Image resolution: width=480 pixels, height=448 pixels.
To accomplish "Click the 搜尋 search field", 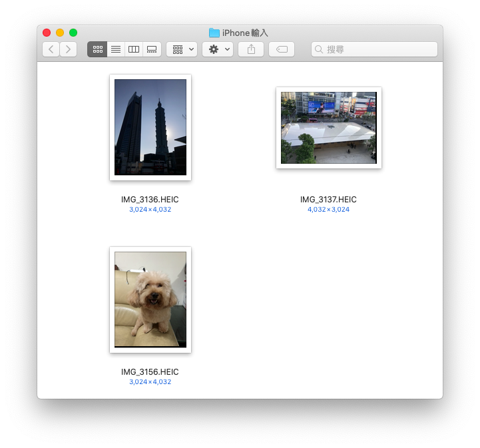I will 374,49.
